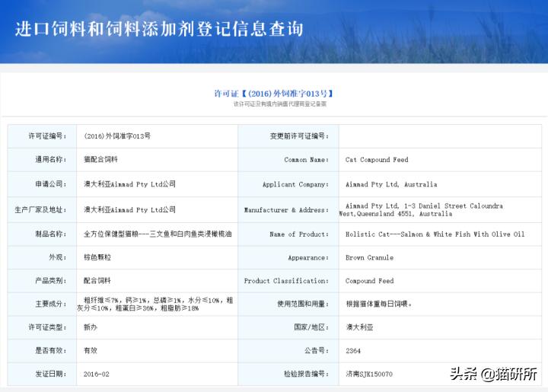Click the Product Classification label

pos(286,281)
